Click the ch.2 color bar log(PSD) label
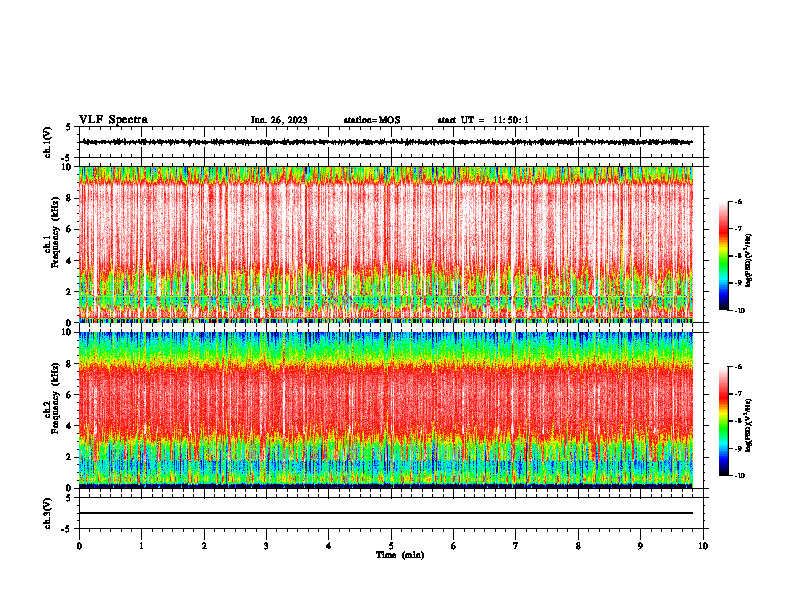 pyautogui.click(x=749, y=425)
